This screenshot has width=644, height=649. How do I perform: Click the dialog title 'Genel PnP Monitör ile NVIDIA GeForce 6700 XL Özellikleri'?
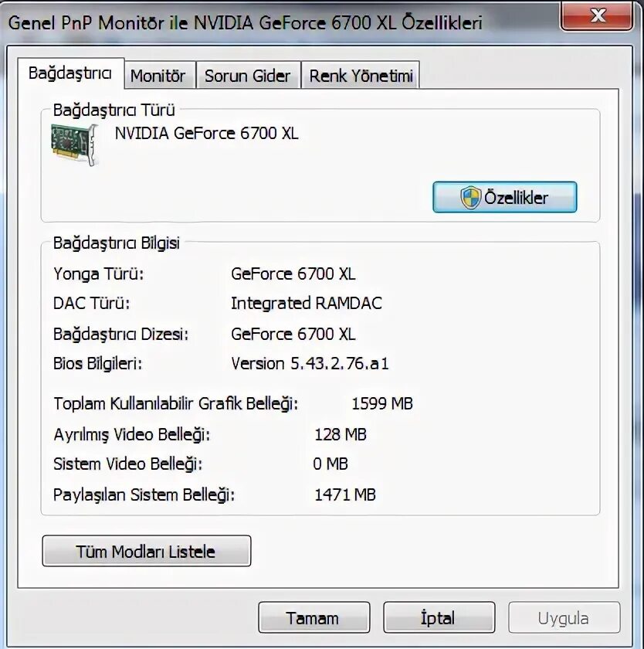[246, 22]
